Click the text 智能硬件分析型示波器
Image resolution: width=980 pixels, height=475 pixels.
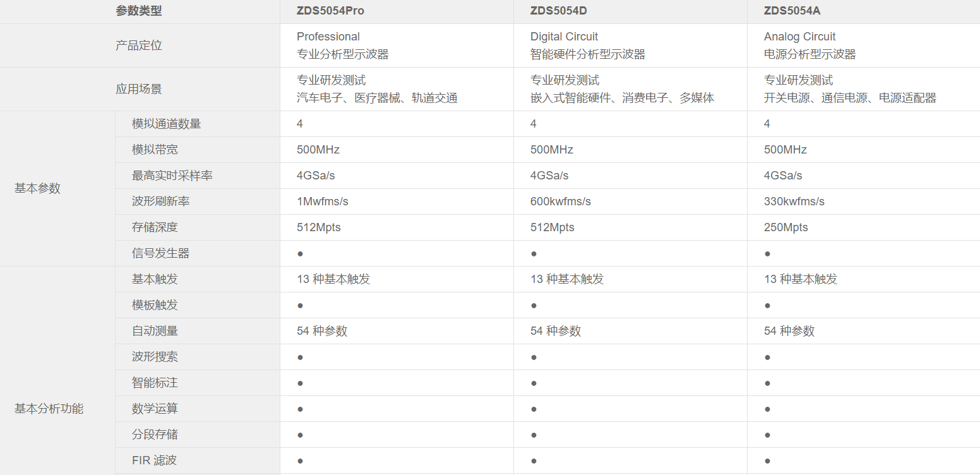[588, 54]
